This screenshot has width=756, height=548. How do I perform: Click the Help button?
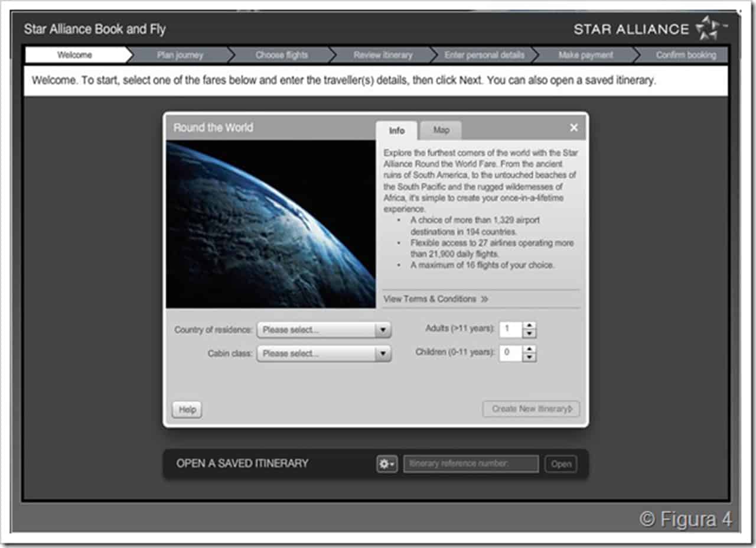coord(187,410)
